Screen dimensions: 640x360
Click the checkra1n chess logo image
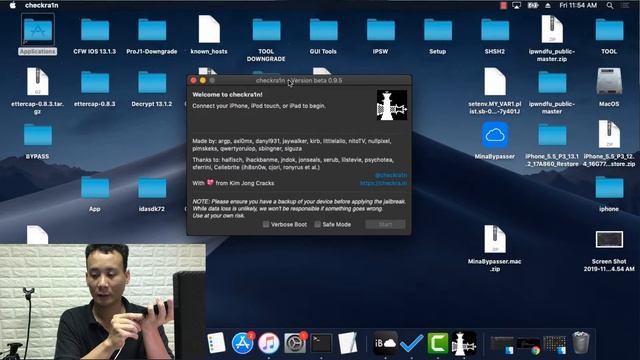tap(391, 105)
